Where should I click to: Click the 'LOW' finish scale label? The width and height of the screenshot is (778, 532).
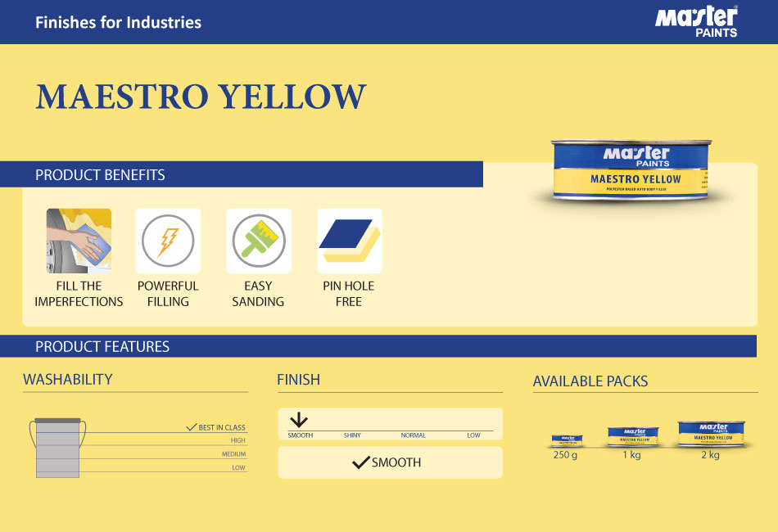coord(473,435)
